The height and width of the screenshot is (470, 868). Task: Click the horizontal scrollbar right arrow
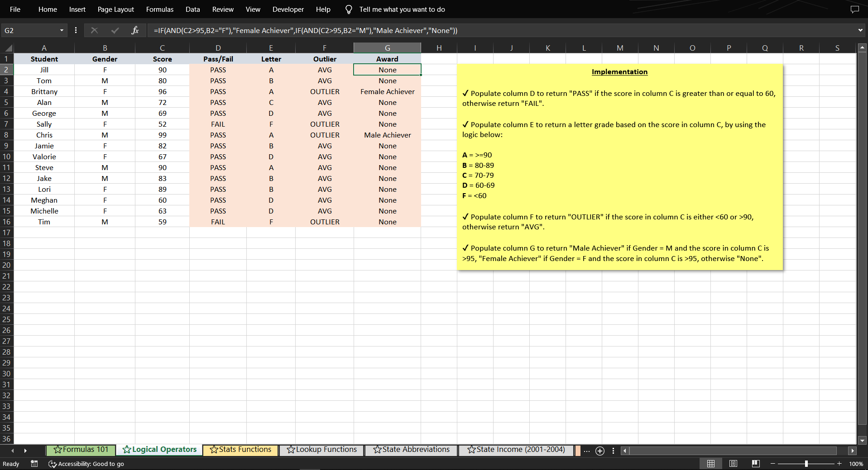point(853,451)
